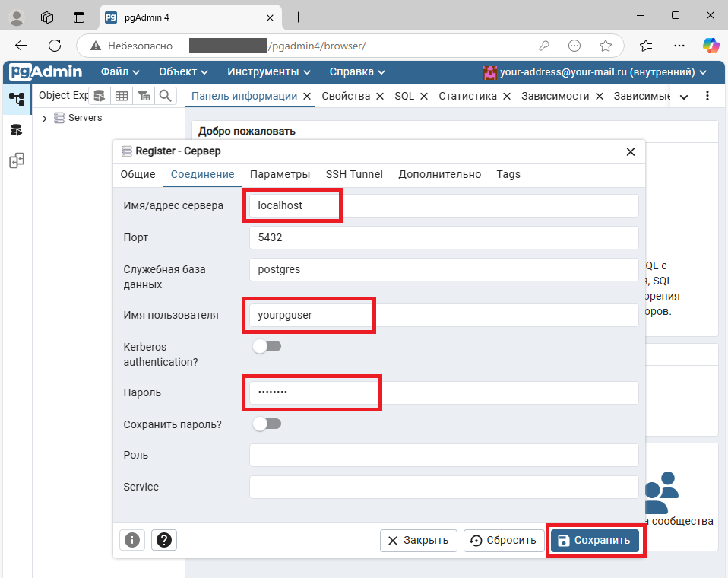Image resolution: width=728 pixels, height=578 pixels.
Task: Click the info icon in dialog footer
Action: pyautogui.click(x=132, y=540)
